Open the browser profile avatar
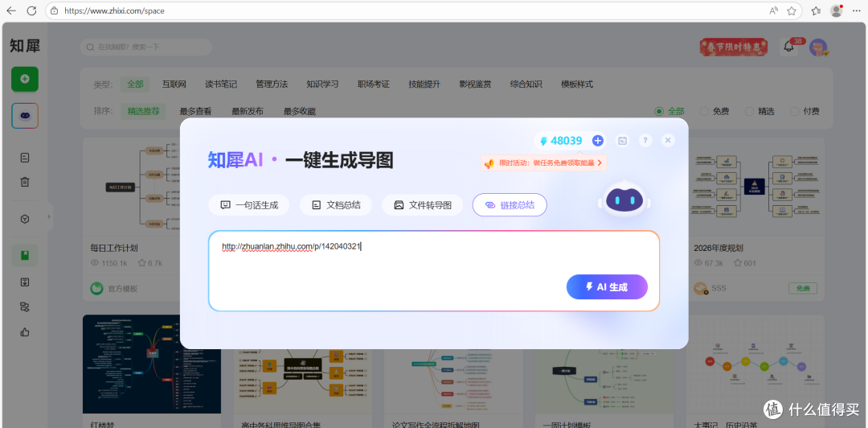 [837, 10]
